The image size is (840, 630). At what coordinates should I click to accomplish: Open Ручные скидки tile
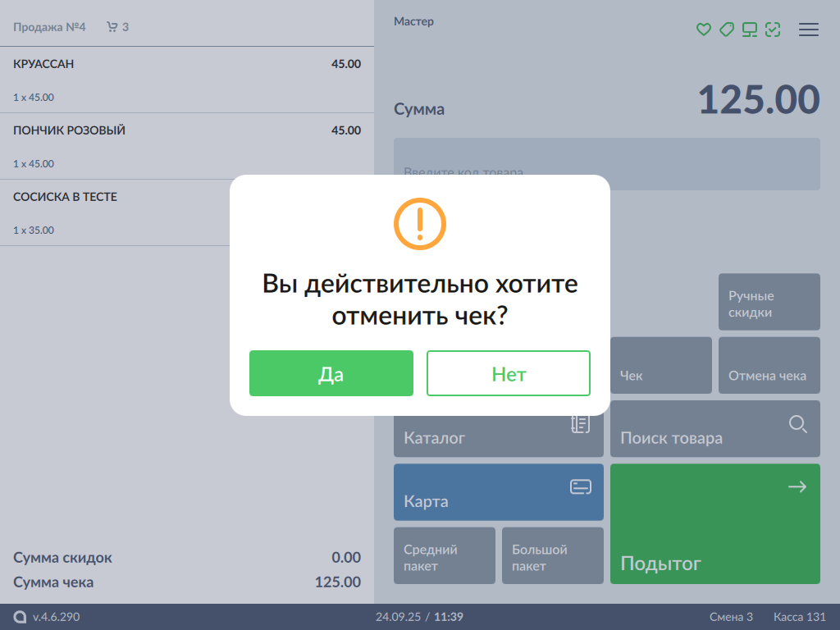click(769, 302)
